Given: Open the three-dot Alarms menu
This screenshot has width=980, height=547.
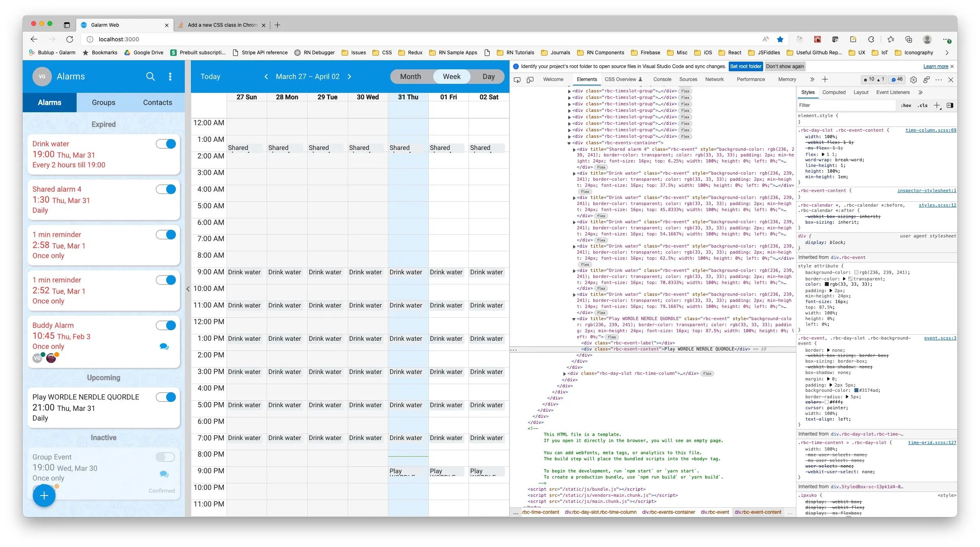Looking at the screenshot, I should pyautogui.click(x=170, y=77).
